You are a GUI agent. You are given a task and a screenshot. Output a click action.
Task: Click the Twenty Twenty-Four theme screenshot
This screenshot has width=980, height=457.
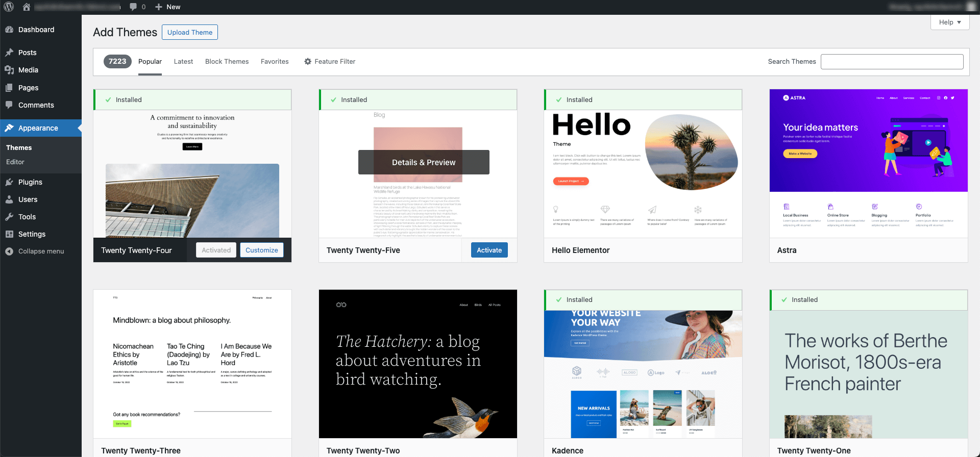pos(192,174)
